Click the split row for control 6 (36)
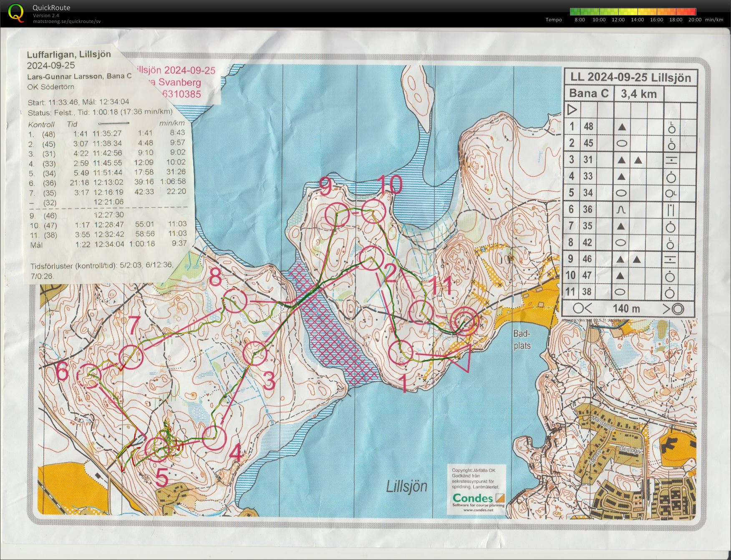The width and height of the screenshot is (731, 560). tap(107, 182)
